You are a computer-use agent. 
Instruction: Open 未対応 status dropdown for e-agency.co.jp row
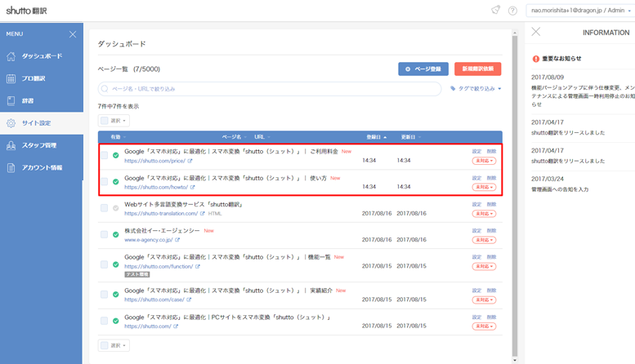tap(484, 240)
